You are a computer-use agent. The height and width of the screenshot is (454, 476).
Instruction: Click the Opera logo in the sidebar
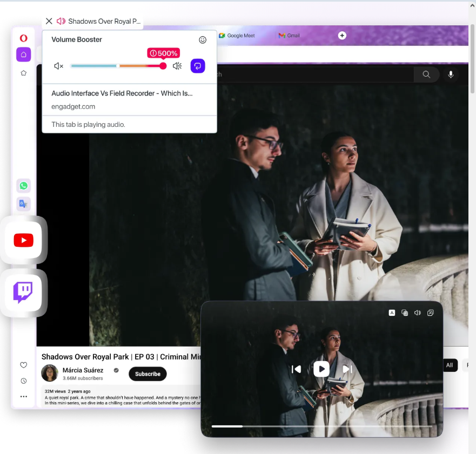click(x=23, y=38)
